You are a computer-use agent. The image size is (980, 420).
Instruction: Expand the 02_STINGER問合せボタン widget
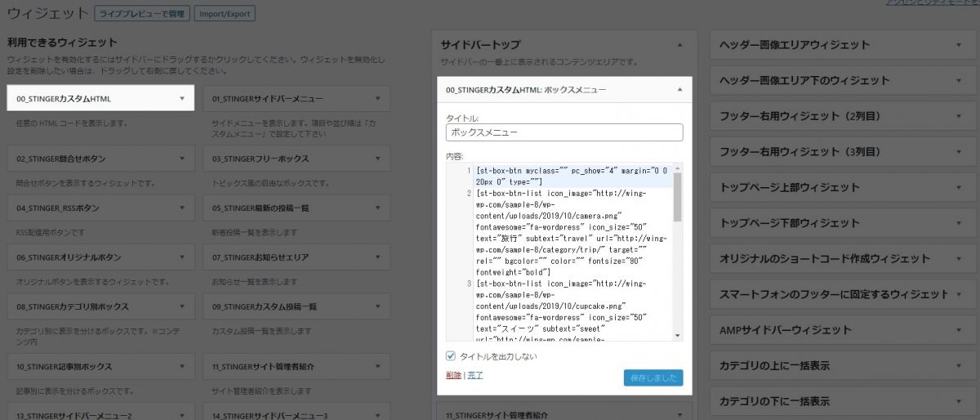click(100, 158)
